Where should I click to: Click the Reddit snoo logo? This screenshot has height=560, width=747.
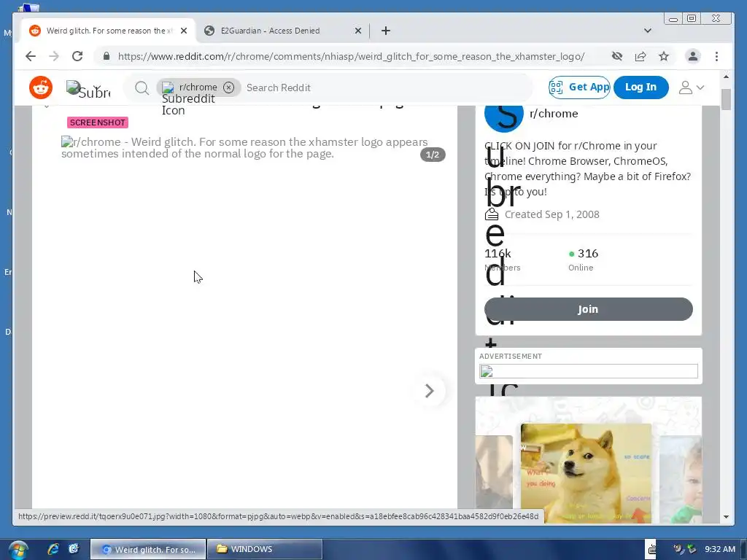click(x=41, y=87)
